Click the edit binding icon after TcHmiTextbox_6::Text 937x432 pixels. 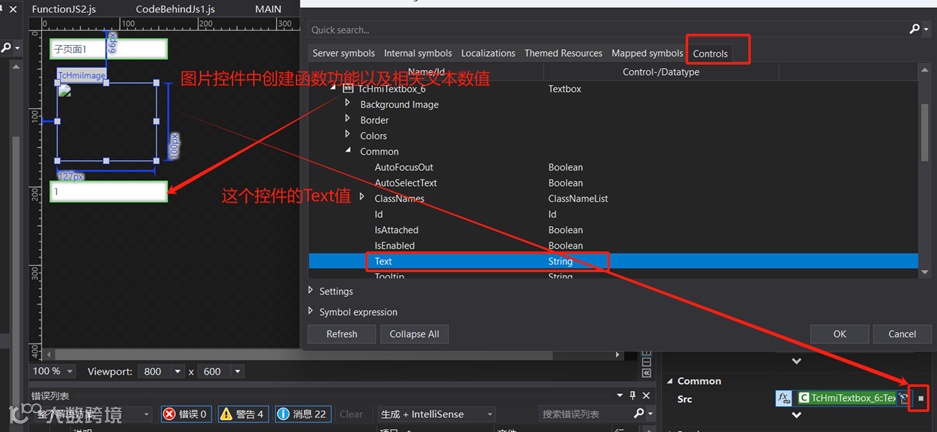pos(904,398)
